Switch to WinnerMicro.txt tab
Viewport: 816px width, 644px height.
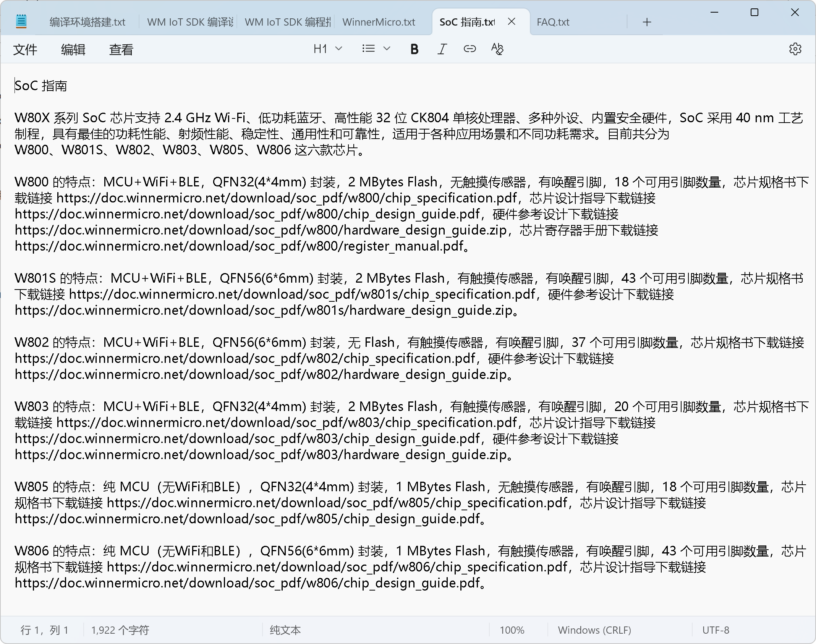[379, 22]
